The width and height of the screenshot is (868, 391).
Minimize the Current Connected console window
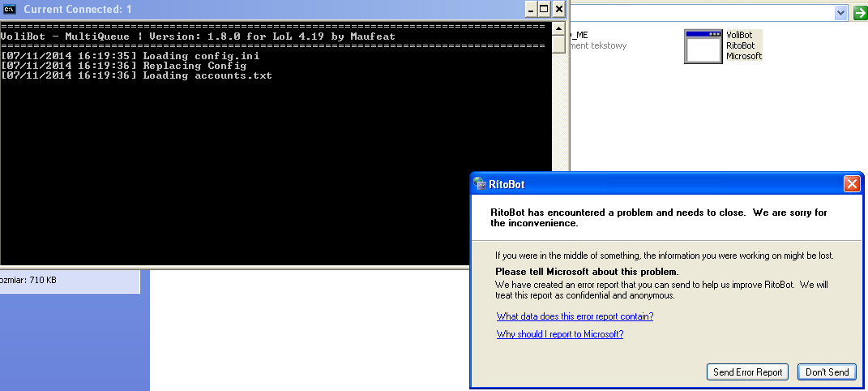click(531, 9)
